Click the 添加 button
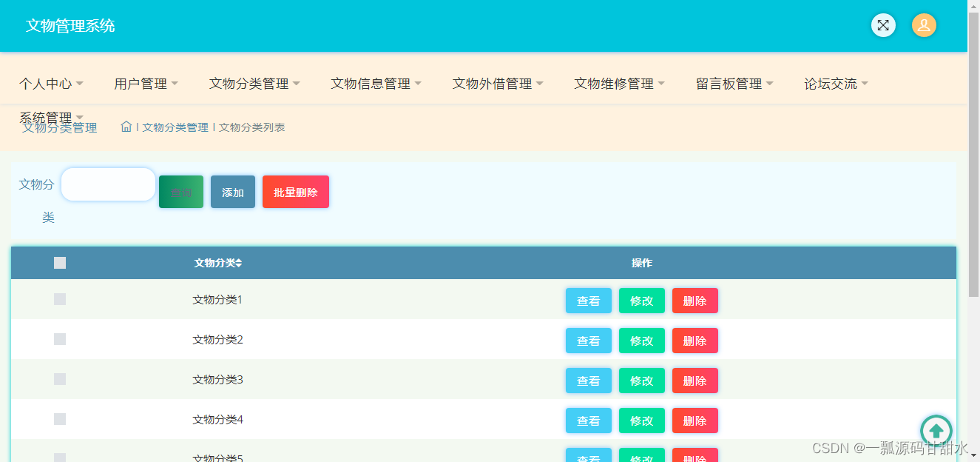The height and width of the screenshot is (462, 980). 233,192
